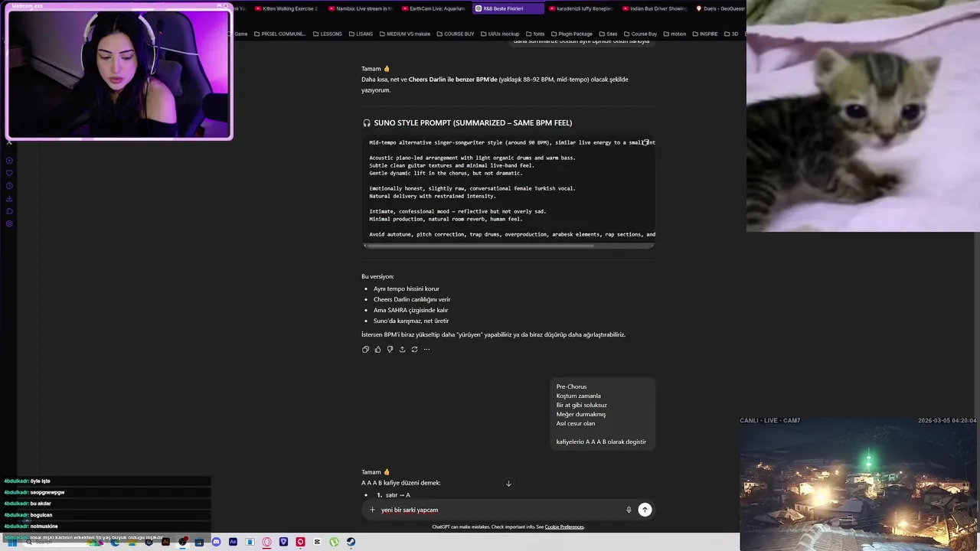Switch to karadenizli luffy tab

pos(580,8)
